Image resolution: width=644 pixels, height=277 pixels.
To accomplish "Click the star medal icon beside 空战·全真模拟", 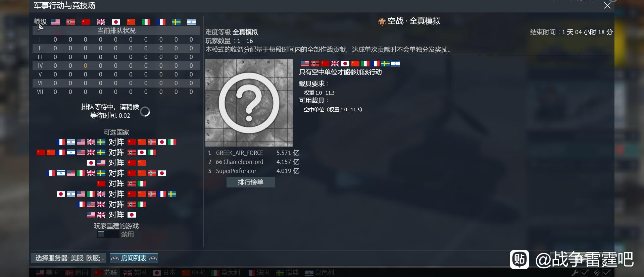I will click(x=382, y=21).
